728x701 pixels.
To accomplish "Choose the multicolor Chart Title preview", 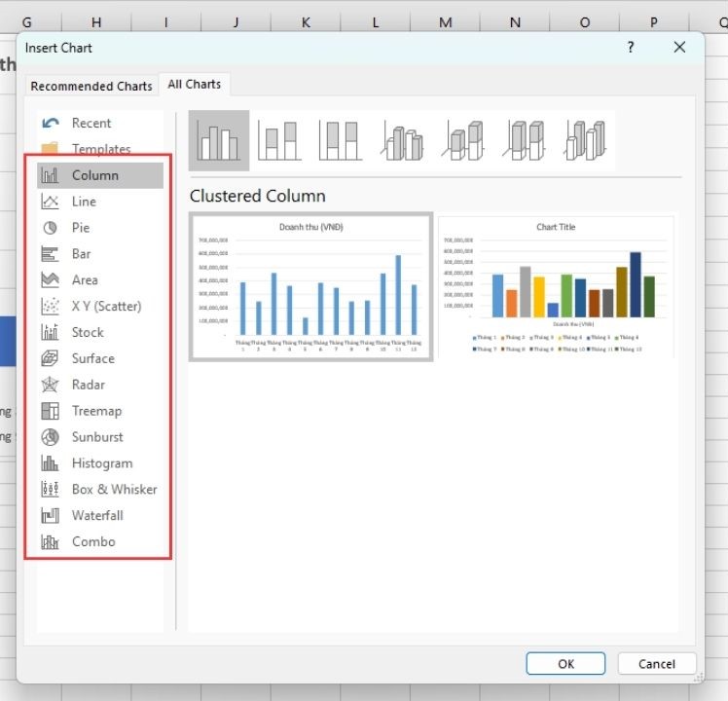I will coord(556,287).
